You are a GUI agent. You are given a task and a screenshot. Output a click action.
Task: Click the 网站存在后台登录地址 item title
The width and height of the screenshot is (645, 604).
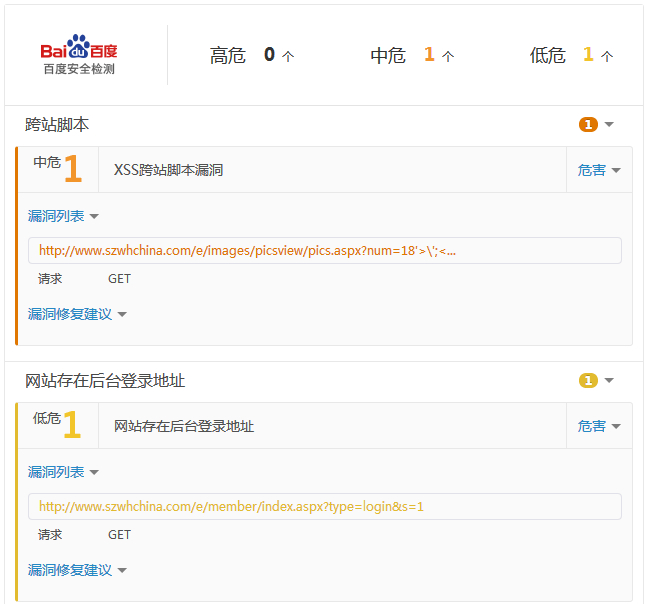[x=184, y=427]
